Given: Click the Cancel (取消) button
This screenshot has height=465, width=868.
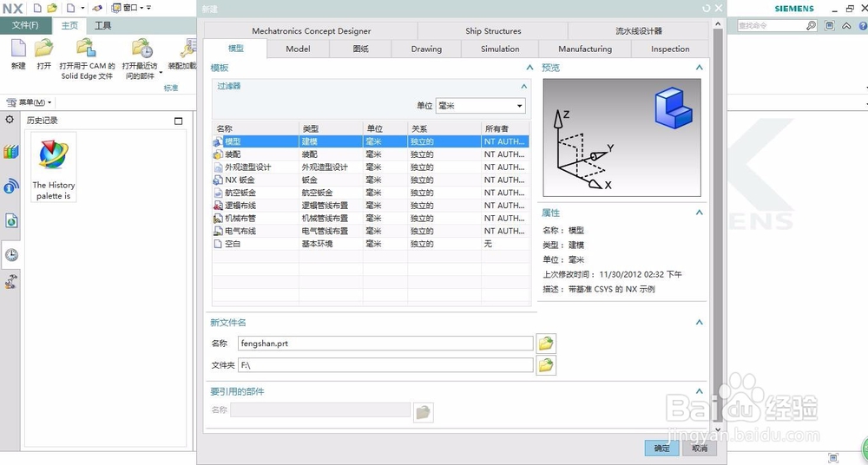Looking at the screenshot, I should coord(699,448).
